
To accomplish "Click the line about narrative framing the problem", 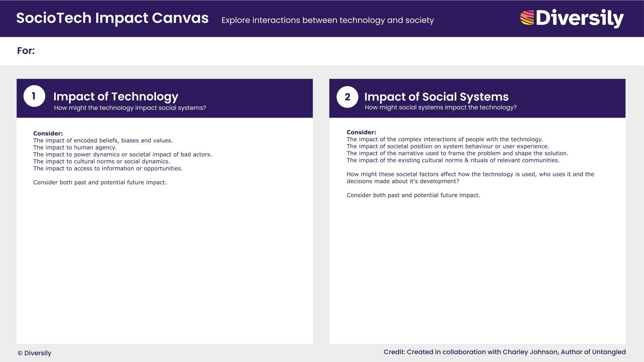I will (457, 154).
